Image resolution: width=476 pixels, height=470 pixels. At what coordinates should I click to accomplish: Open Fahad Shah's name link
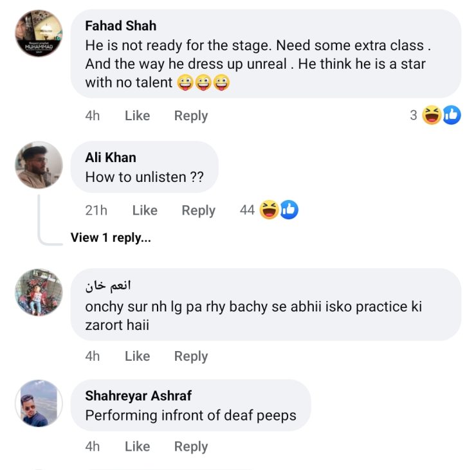[x=120, y=26]
